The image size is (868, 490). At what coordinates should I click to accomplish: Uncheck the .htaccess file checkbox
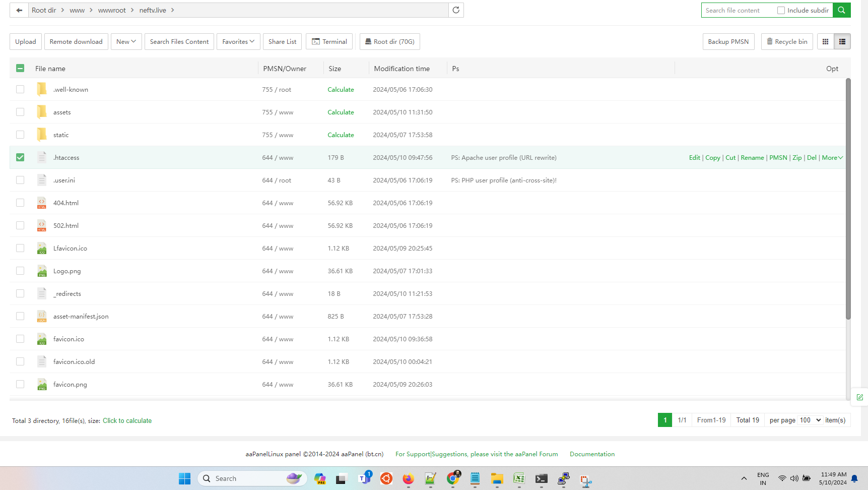20,157
